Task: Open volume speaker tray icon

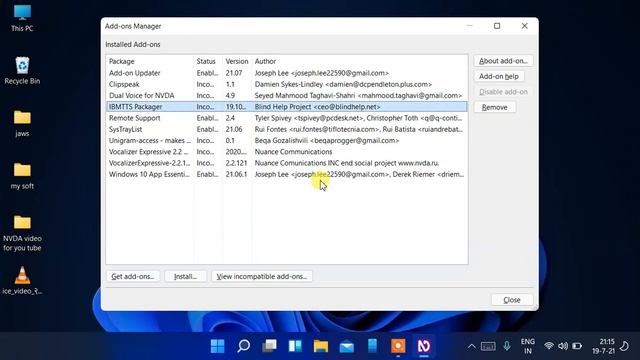Action: click(x=563, y=346)
